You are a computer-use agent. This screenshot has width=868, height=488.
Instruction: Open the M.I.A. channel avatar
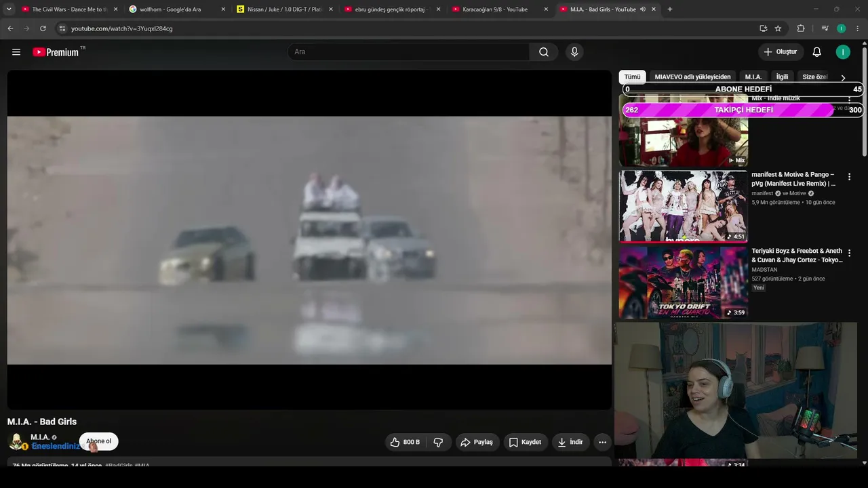[x=16, y=442]
